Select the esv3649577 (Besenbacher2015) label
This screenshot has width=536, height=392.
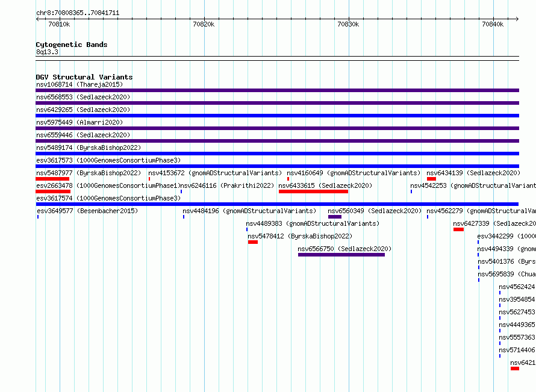pos(87,211)
